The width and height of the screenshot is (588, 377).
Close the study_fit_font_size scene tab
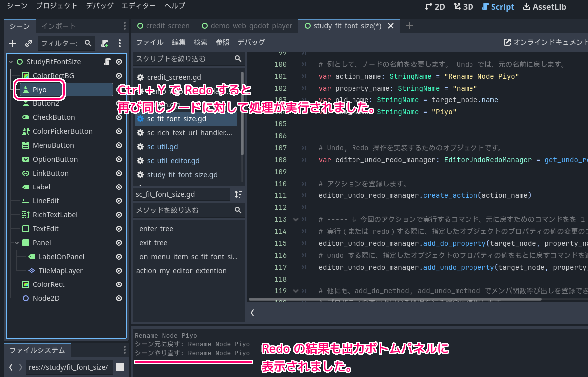(391, 26)
